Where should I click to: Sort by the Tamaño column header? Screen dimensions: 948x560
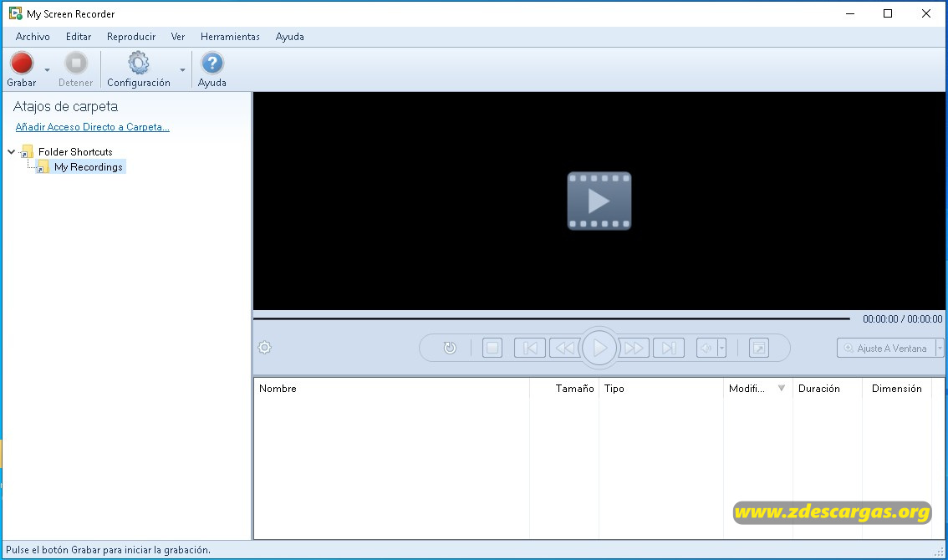tap(564, 389)
